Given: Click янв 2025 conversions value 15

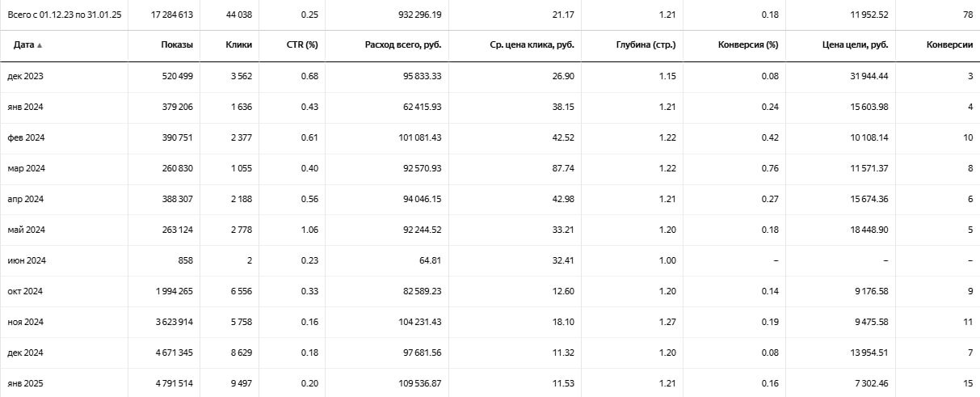Looking at the screenshot, I should [x=967, y=383].
